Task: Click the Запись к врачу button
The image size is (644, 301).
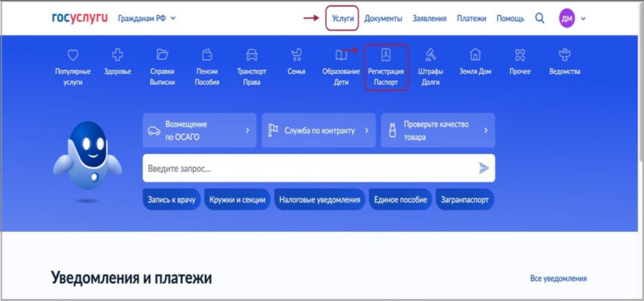Action: click(171, 200)
